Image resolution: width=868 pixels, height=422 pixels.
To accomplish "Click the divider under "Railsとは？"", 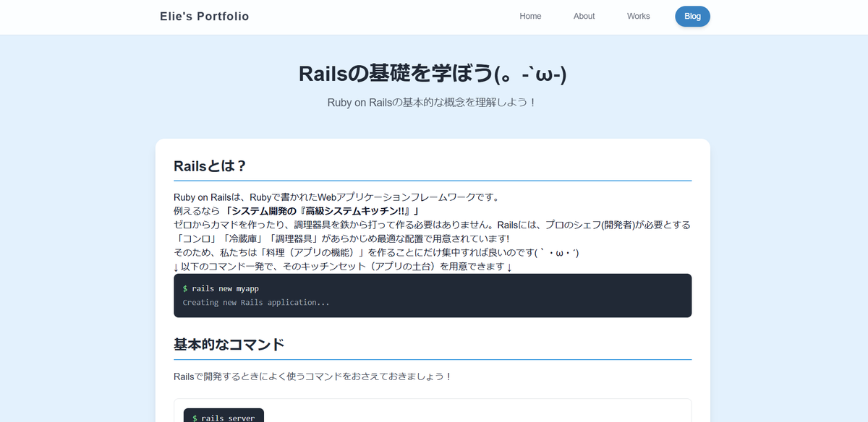I will (433, 179).
